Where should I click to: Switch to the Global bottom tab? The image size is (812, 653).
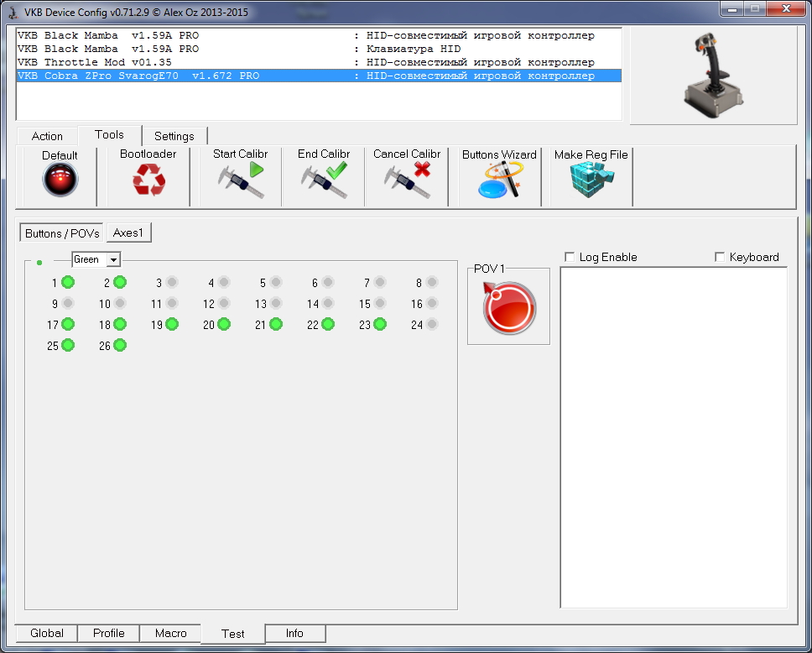(x=47, y=633)
